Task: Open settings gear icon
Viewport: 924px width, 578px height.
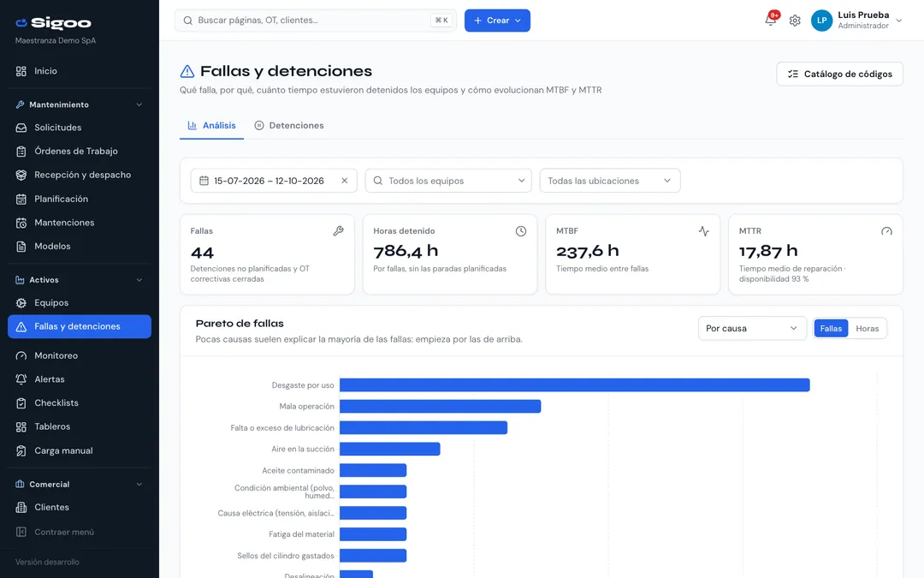Action: 795,21
